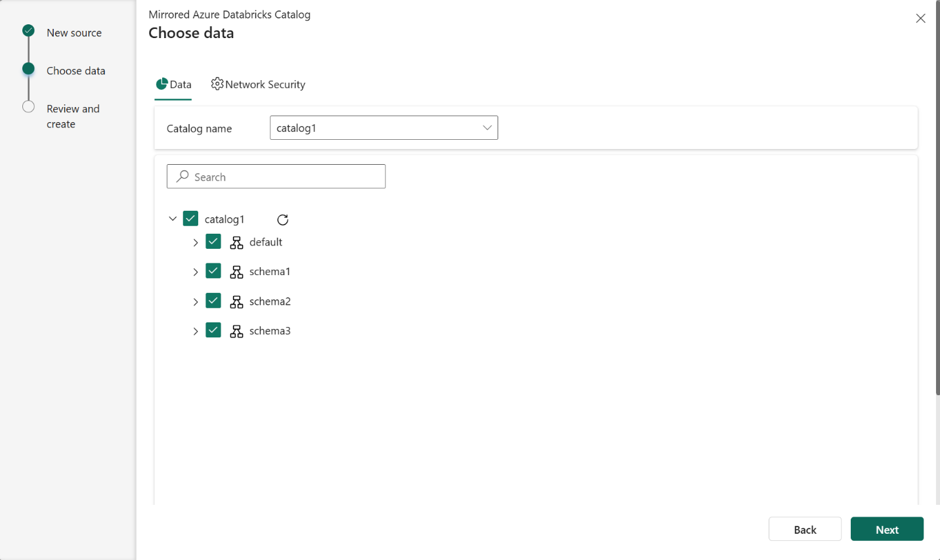Select the schema1 label

(x=270, y=272)
